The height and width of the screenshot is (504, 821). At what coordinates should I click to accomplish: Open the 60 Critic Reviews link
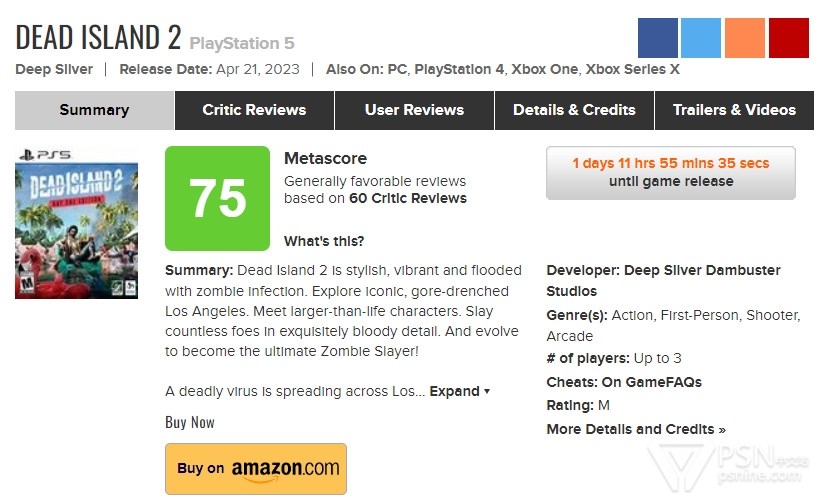[x=407, y=198]
